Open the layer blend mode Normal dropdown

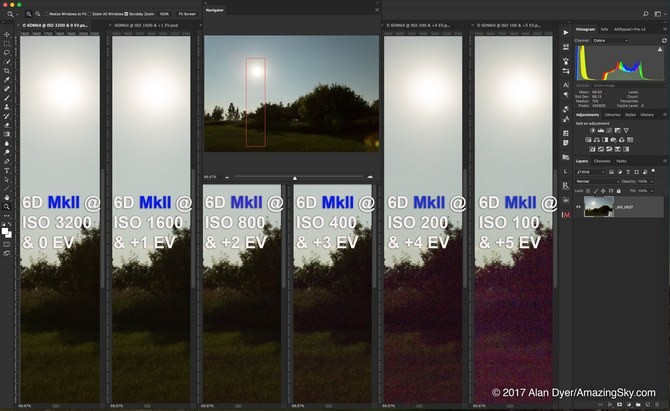pos(596,181)
